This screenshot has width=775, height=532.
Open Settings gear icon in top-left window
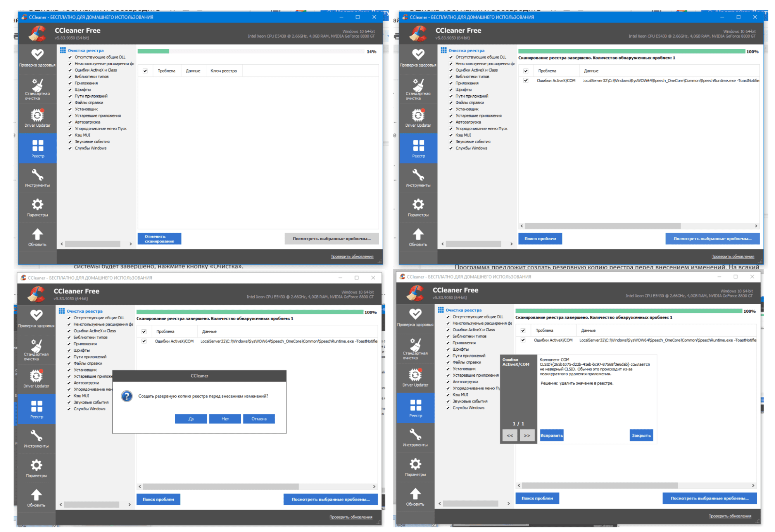(x=37, y=205)
